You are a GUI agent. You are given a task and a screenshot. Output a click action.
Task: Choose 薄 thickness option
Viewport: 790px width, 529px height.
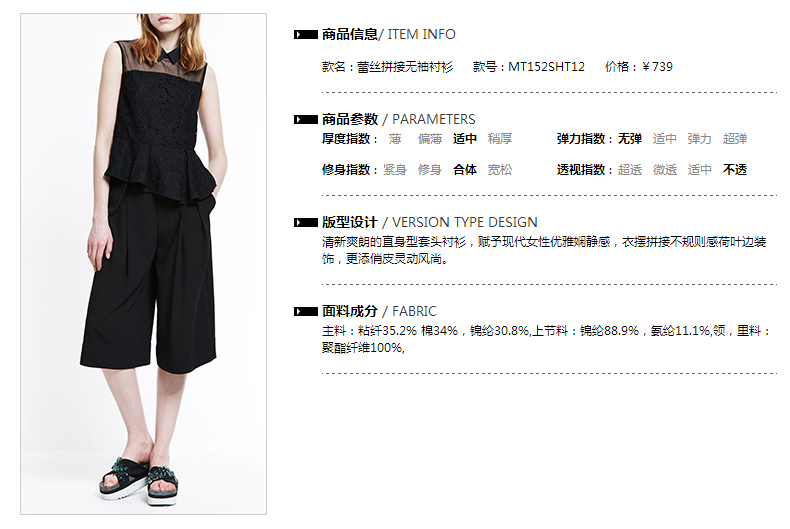[395, 139]
